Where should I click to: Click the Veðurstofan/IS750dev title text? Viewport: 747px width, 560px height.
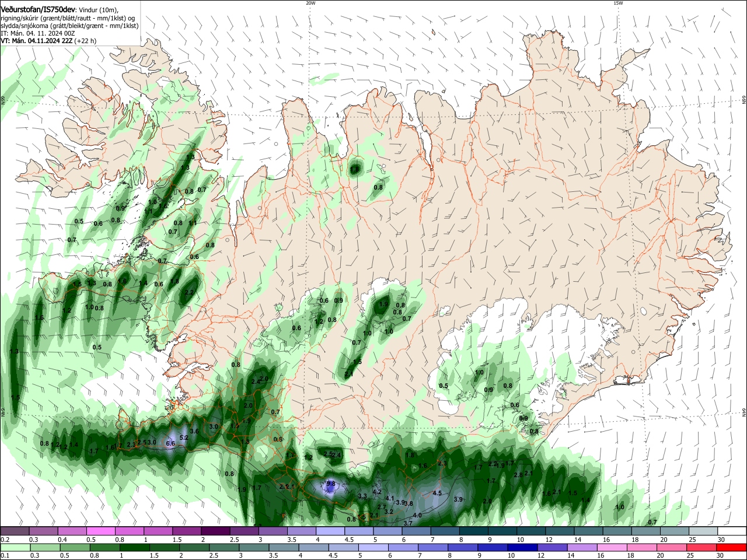(x=38, y=9)
